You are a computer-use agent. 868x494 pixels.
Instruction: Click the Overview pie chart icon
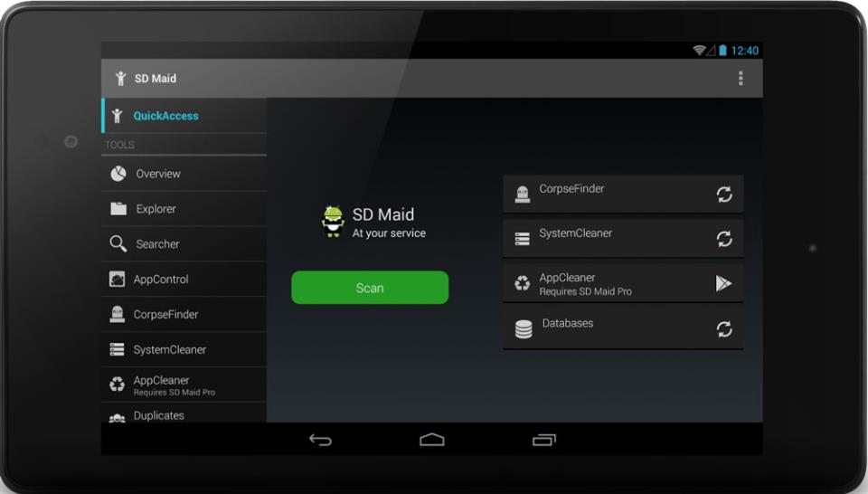pos(118,174)
